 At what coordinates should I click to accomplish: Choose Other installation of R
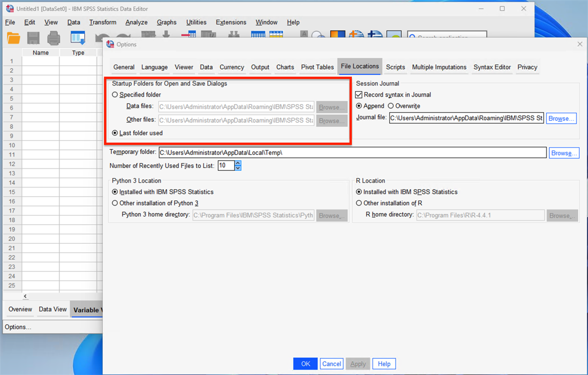[x=359, y=203]
